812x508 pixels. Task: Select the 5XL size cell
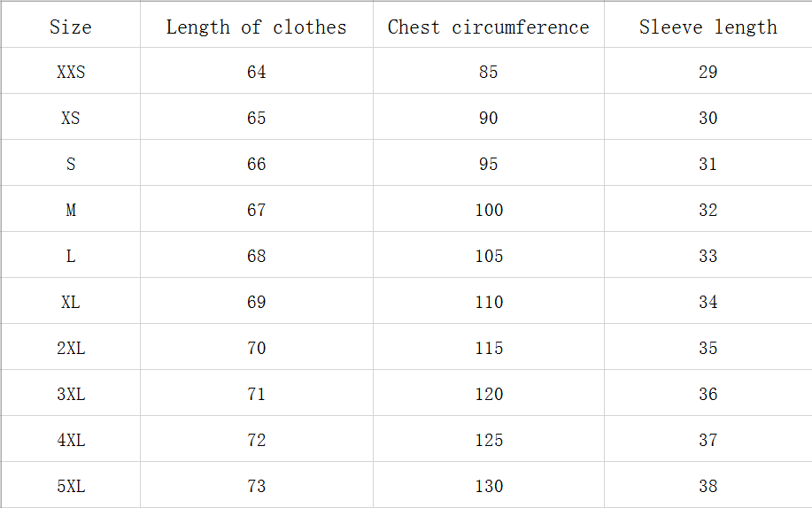click(x=71, y=487)
